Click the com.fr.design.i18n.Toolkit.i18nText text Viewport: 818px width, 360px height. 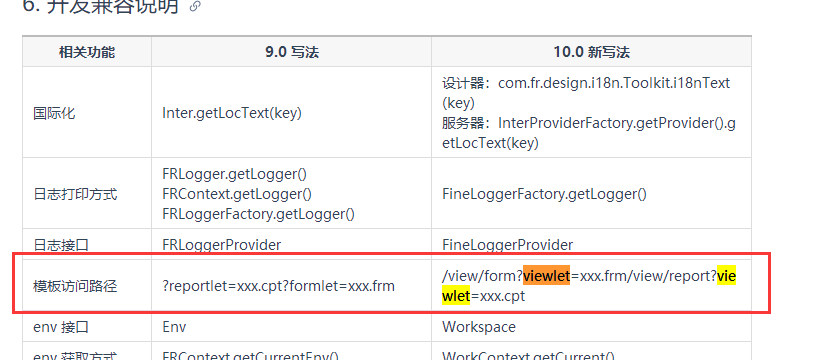click(x=614, y=82)
